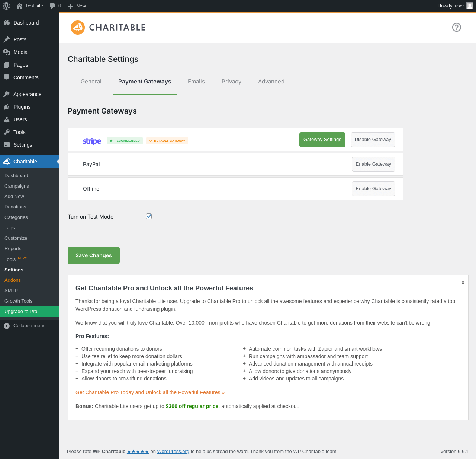Open Stripe Gateway Settings
The image size is (476, 459).
(x=322, y=140)
